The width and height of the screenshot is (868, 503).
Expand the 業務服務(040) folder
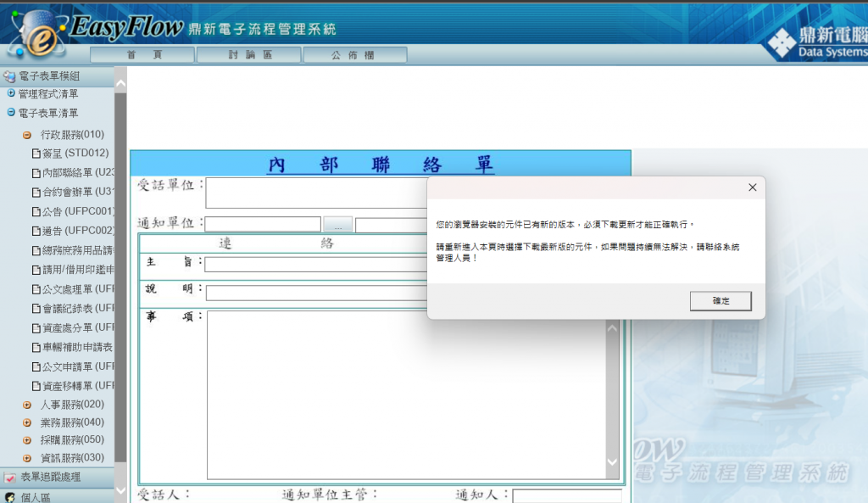click(26, 422)
